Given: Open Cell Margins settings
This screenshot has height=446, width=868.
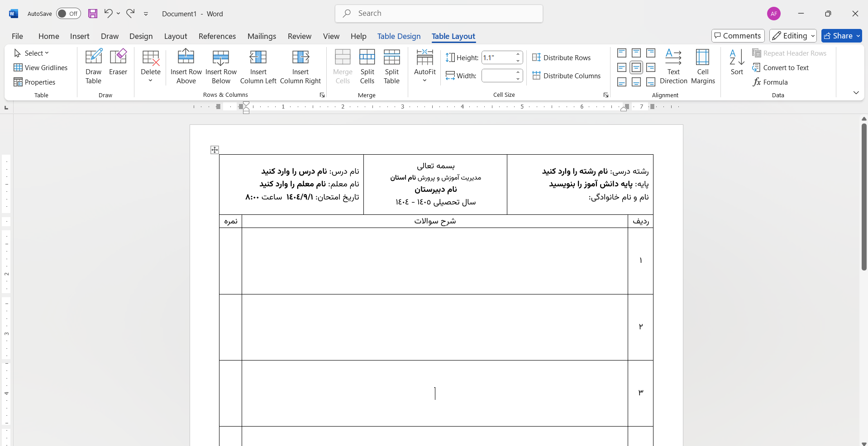Looking at the screenshot, I should (x=703, y=66).
